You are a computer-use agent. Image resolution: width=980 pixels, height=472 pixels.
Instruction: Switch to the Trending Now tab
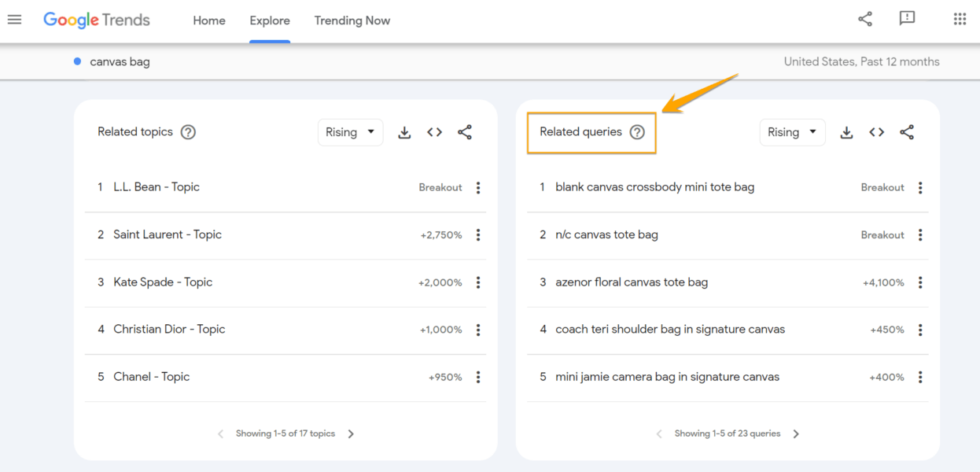352,20
